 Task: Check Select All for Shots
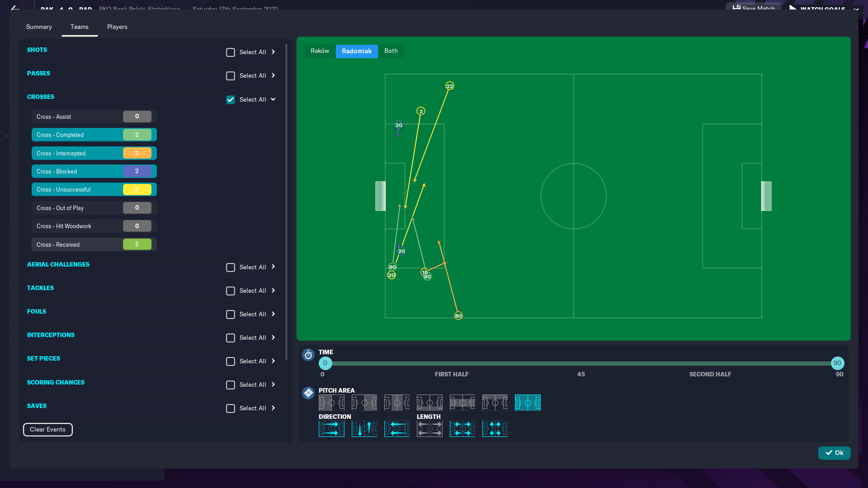(x=231, y=52)
